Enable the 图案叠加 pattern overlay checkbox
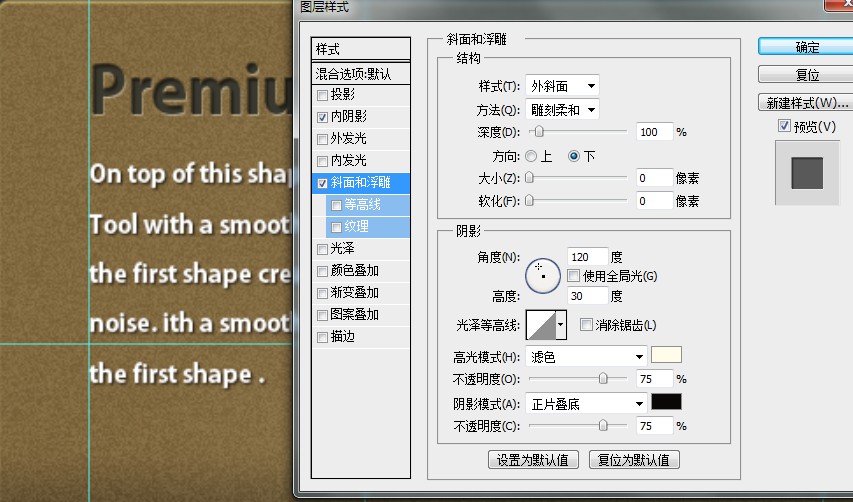This screenshot has height=502, width=853. tap(323, 315)
